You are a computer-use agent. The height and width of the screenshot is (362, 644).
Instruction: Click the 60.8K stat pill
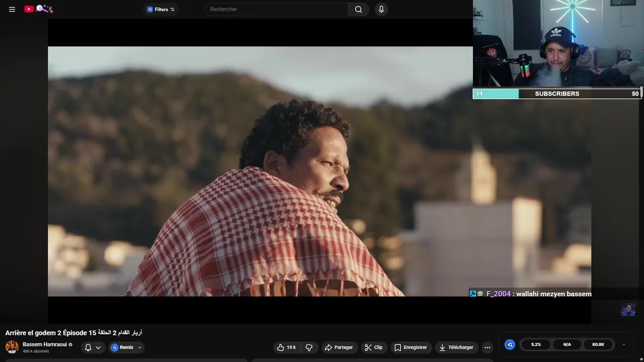(x=598, y=344)
